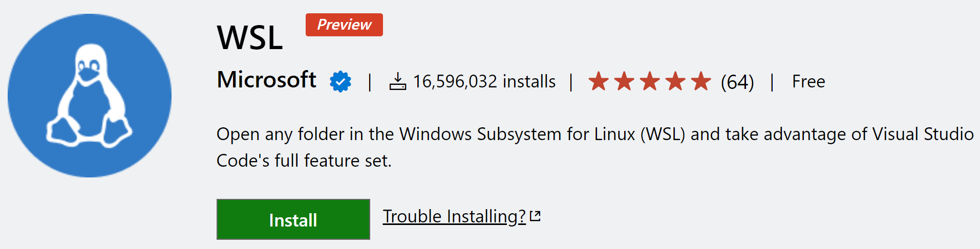Click the Free price label
The height and width of the screenshot is (249, 980).
coord(808,81)
